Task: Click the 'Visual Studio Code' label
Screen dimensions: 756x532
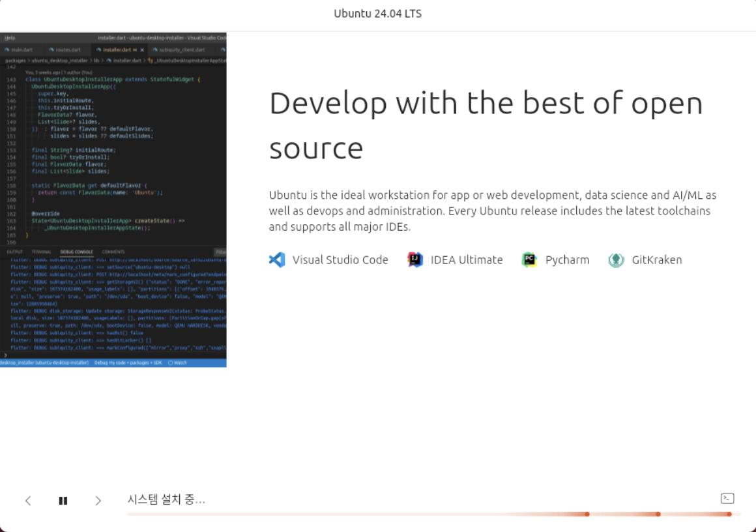Action: point(340,260)
